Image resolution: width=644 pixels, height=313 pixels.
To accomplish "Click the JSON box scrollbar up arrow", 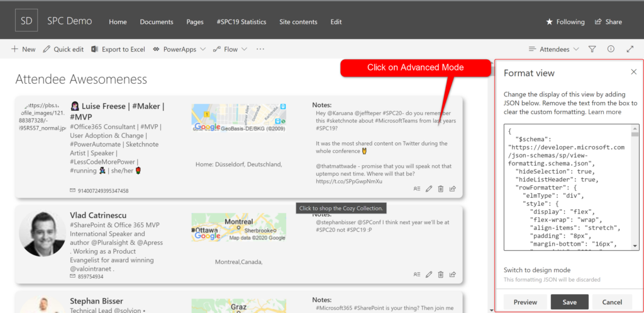I will (x=635, y=128).
